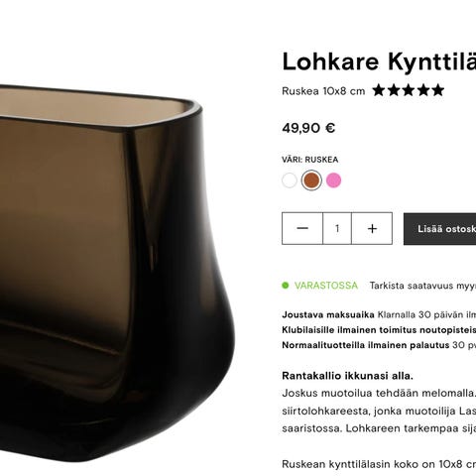Click the Rantakallio ikkunasi alla heading
The height and width of the screenshot is (476, 476).
pos(347,376)
